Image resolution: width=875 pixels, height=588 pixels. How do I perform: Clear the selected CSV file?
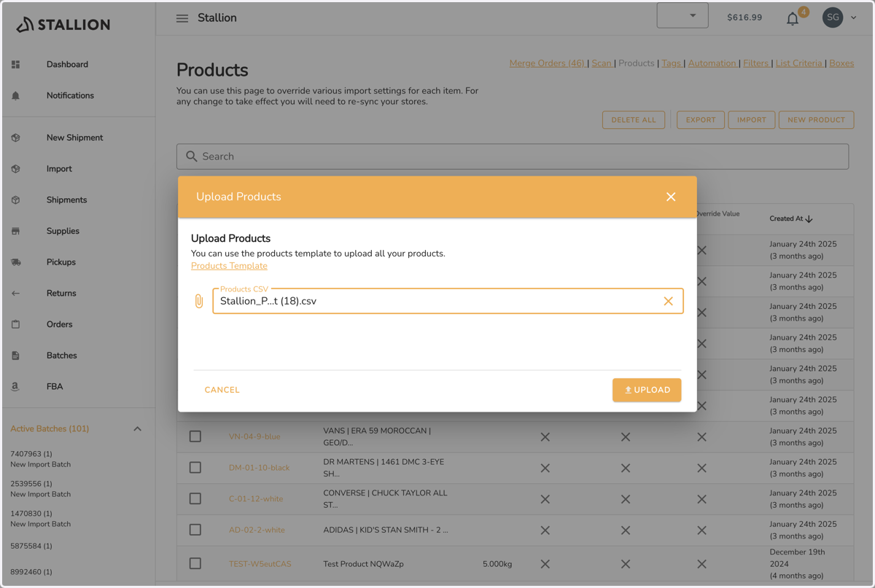pos(668,301)
